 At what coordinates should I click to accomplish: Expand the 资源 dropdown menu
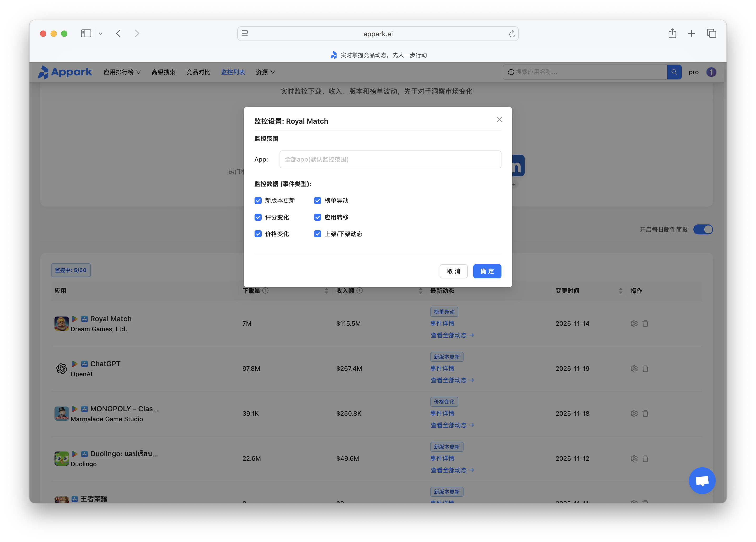click(x=265, y=72)
